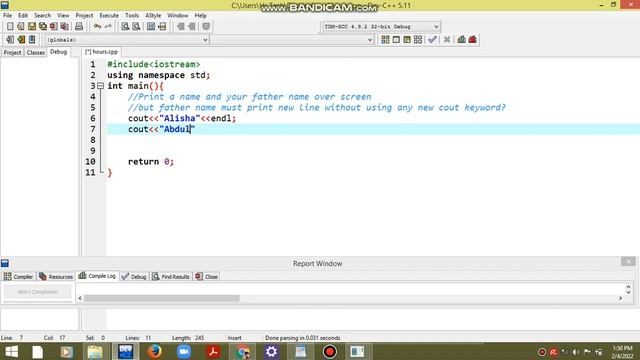Click the Close file toolbar icon
The height and width of the screenshot is (360, 640).
(x=53, y=27)
